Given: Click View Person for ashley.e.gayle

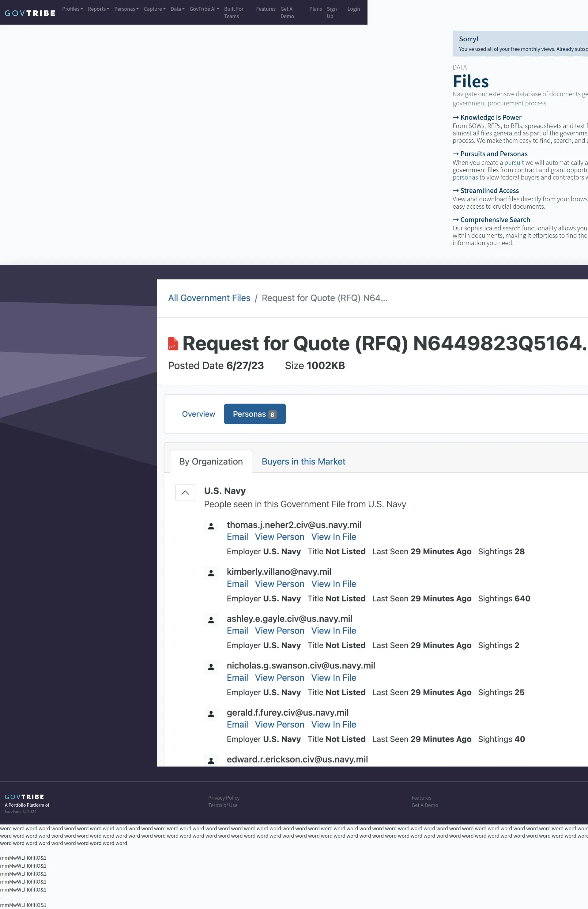Looking at the screenshot, I should 280,631.
